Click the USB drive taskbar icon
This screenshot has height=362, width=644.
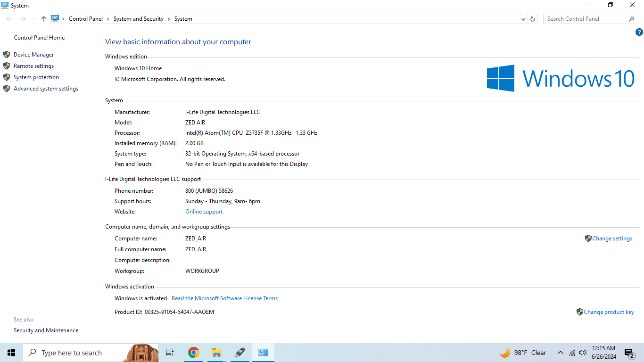coord(239,353)
